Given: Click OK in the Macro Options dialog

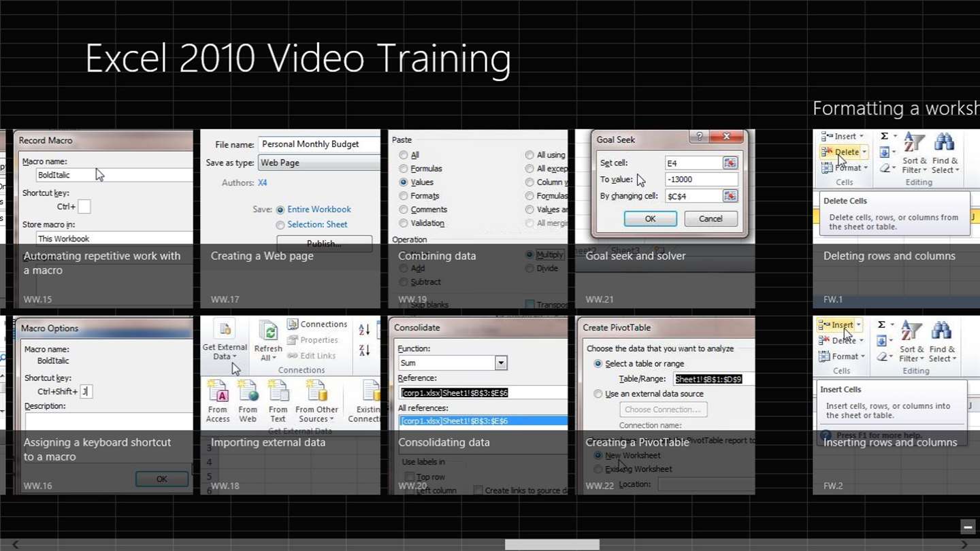Looking at the screenshot, I should pyautogui.click(x=162, y=479).
